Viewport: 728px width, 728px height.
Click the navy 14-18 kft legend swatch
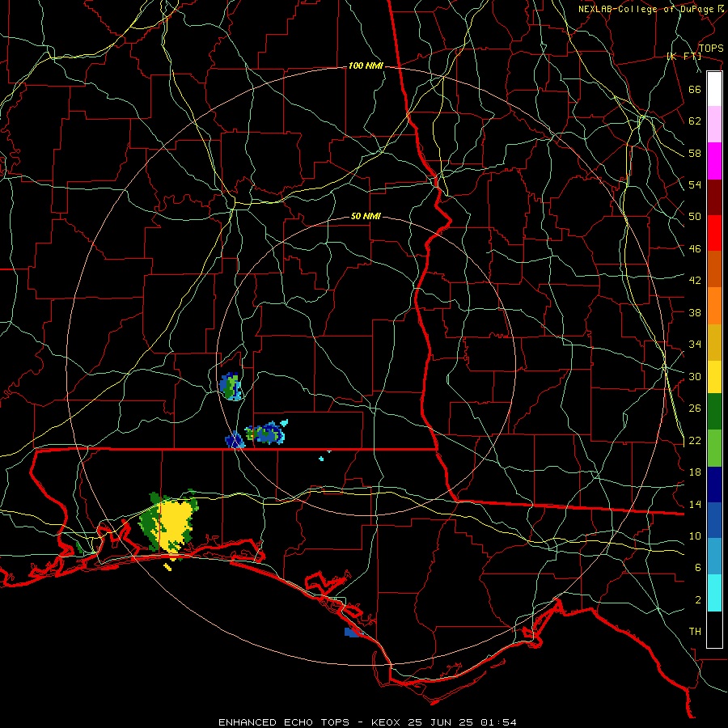coord(714,485)
